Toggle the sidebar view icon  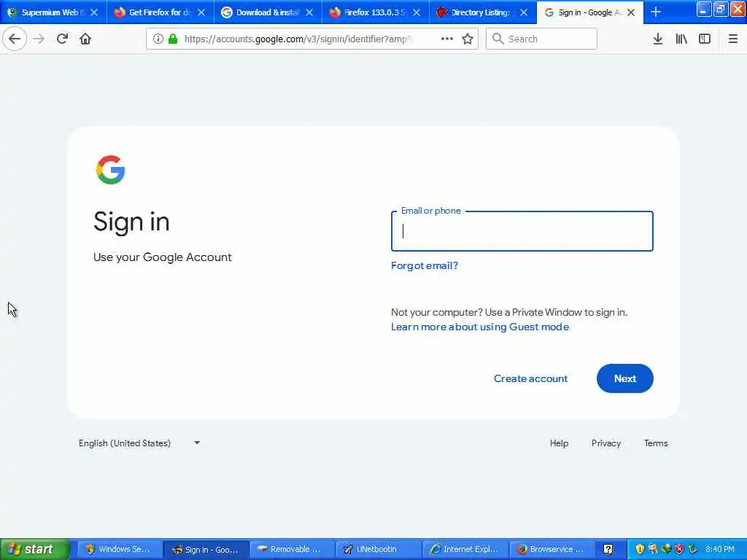(705, 39)
